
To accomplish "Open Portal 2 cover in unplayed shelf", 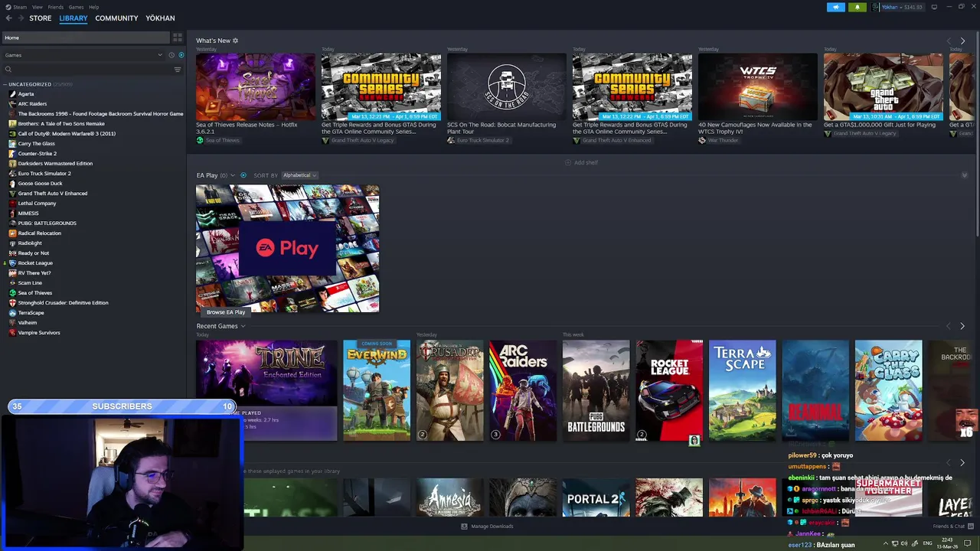I will click(x=596, y=497).
